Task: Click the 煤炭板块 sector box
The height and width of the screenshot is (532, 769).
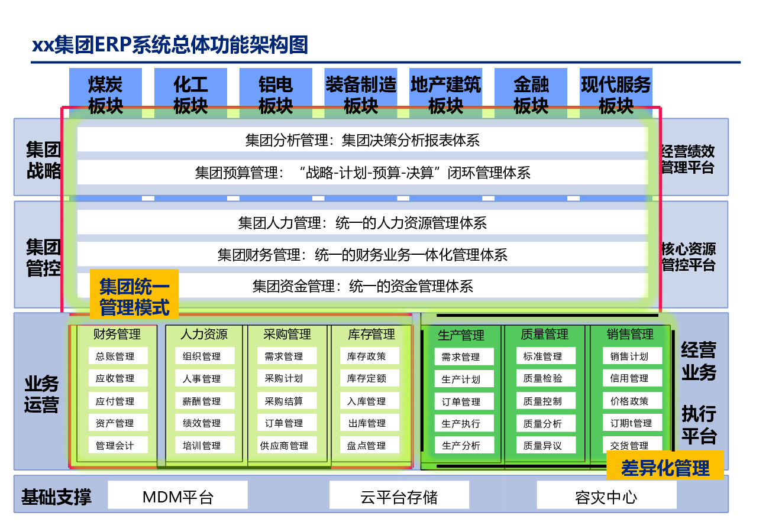Action: [x=105, y=95]
